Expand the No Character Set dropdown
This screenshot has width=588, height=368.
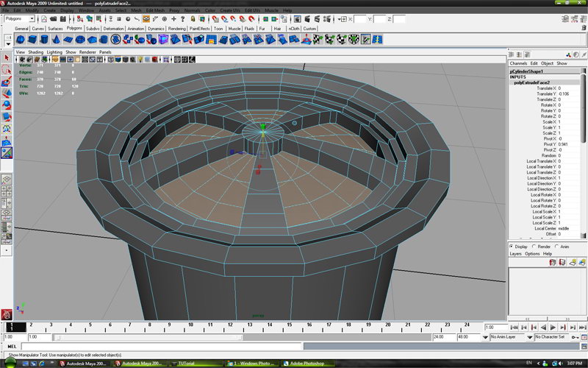point(551,337)
